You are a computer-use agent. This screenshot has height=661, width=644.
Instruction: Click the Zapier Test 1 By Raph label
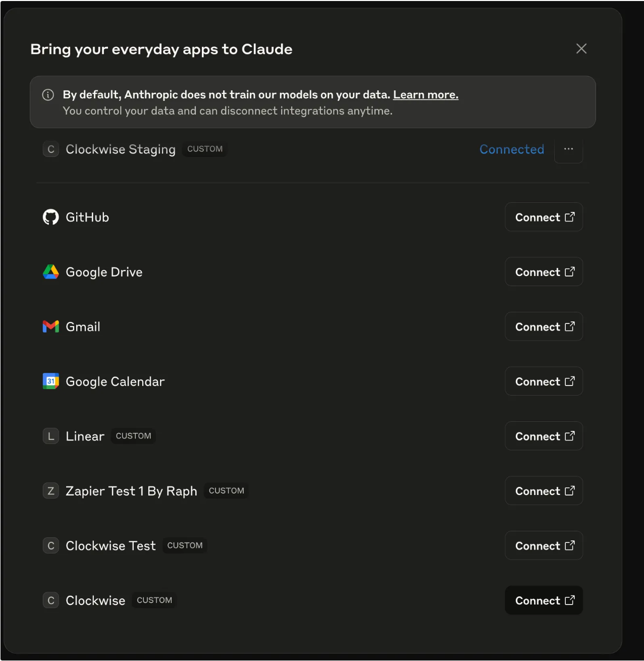click(131, 491)
